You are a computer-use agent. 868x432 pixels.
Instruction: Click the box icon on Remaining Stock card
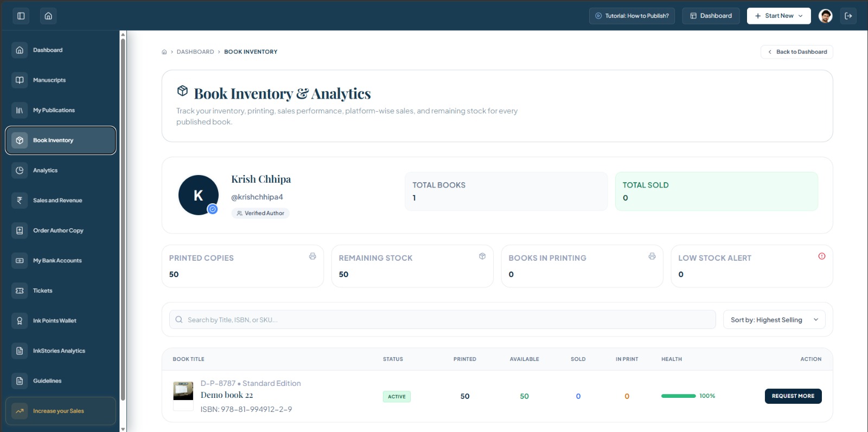click(x=482, y=256)
